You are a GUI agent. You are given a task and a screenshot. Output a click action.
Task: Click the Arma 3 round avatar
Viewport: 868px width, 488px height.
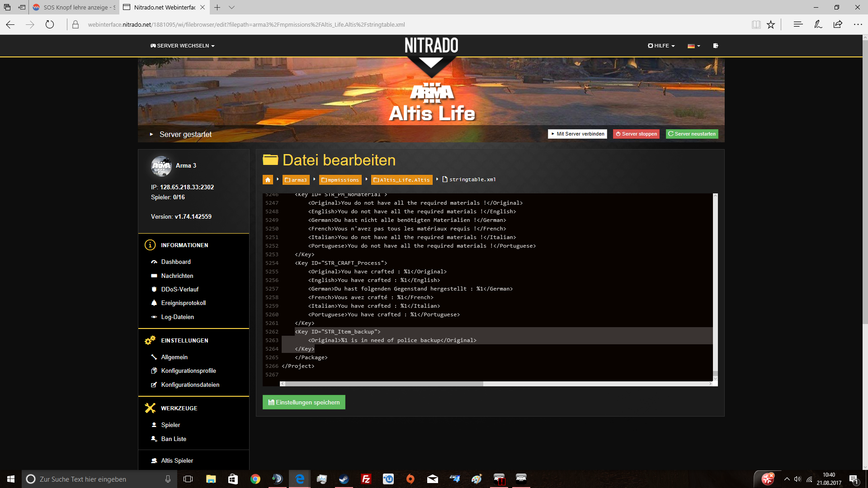click(x=161, y=166)
